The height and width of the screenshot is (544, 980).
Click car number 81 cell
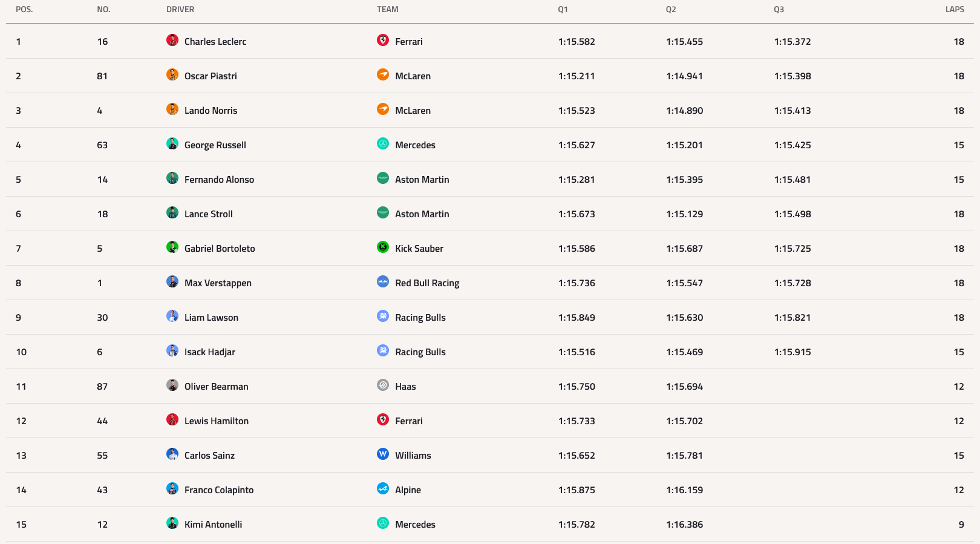(x=102, y=76)
